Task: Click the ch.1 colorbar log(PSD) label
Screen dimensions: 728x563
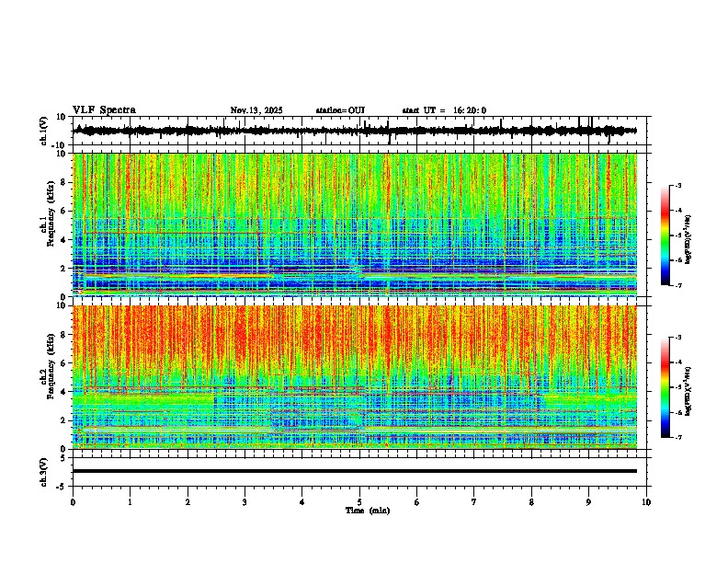Action: pos(688,239)
